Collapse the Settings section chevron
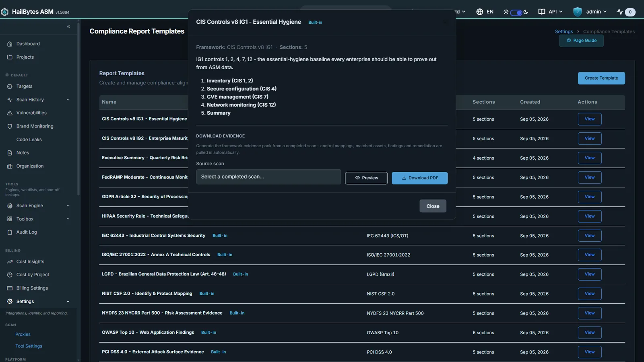This screenshot has height=362, width=644. click(68, 301)
